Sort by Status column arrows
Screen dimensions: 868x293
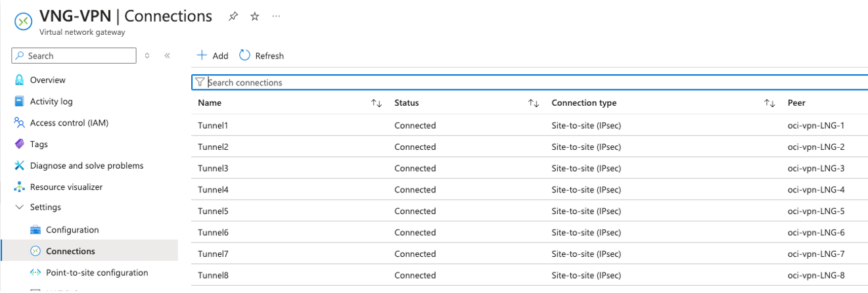click(534, 103)
